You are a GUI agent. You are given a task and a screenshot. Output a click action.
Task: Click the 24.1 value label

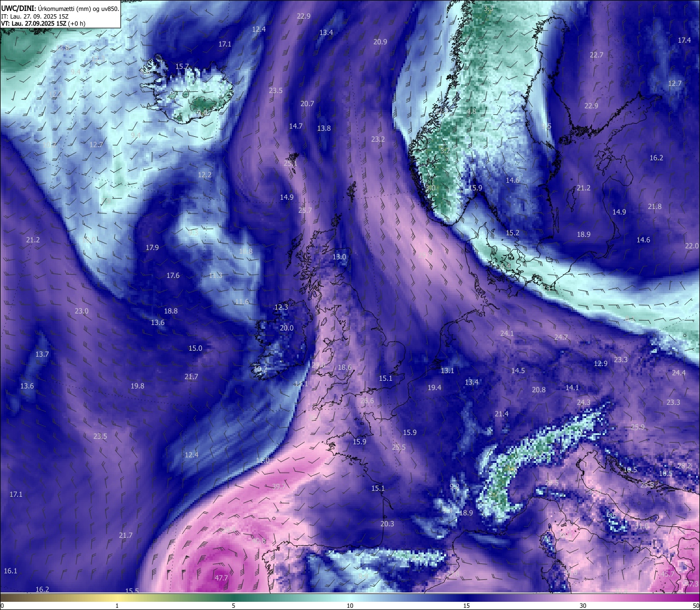pos(507,333)
